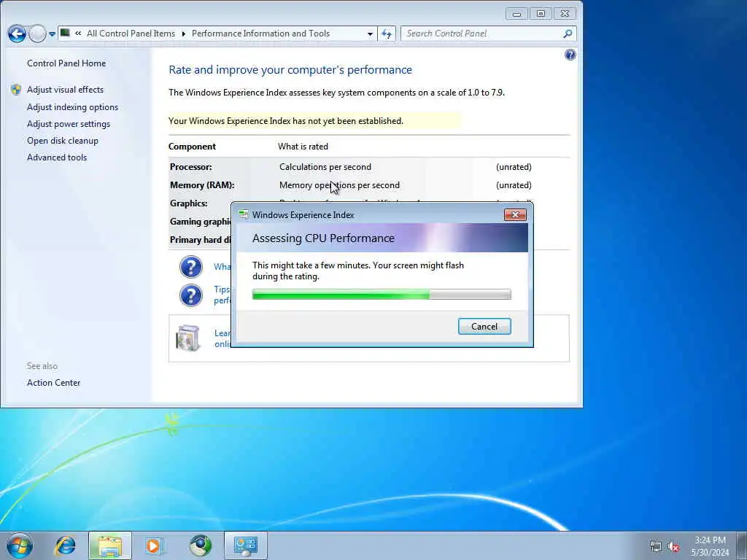Click the 'Processor:' row label
Screen dimensions: 747x560
click(190, 167)
